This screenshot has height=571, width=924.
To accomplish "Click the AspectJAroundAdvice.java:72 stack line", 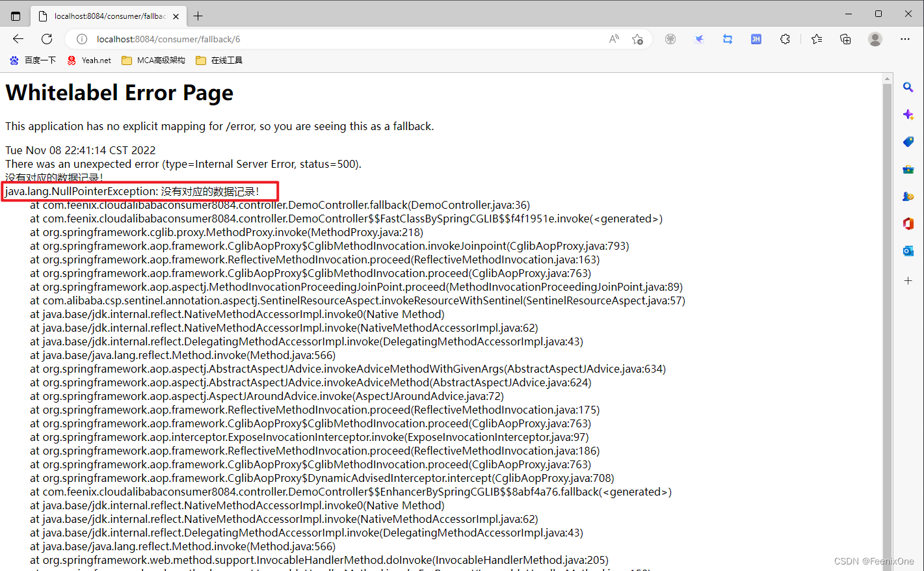I will coord(267,396).
